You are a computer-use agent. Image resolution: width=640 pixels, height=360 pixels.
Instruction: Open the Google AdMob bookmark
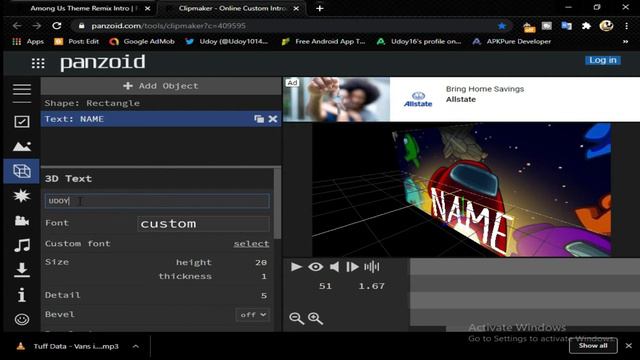pyautogui.click(x=142, y=41)
